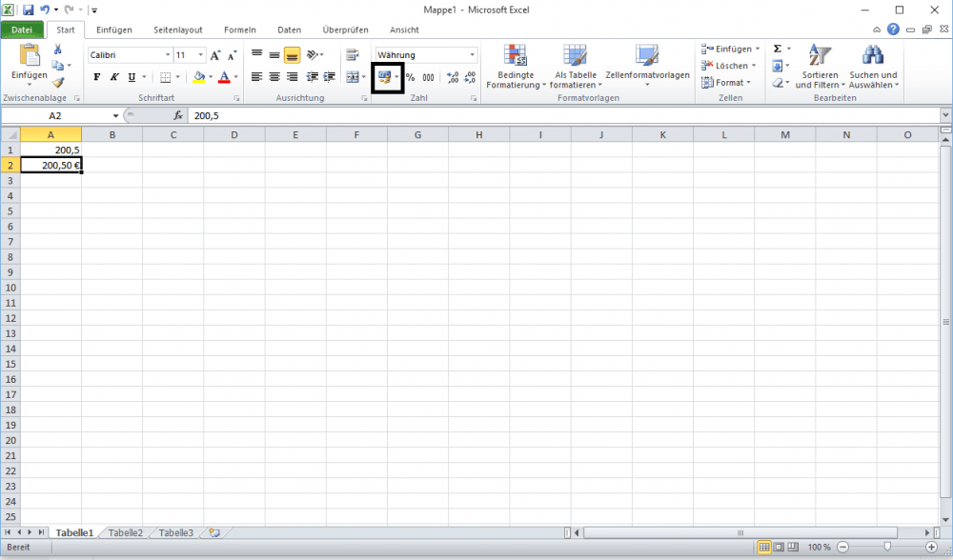Click the Clear eraser icon

coord(778,83)
